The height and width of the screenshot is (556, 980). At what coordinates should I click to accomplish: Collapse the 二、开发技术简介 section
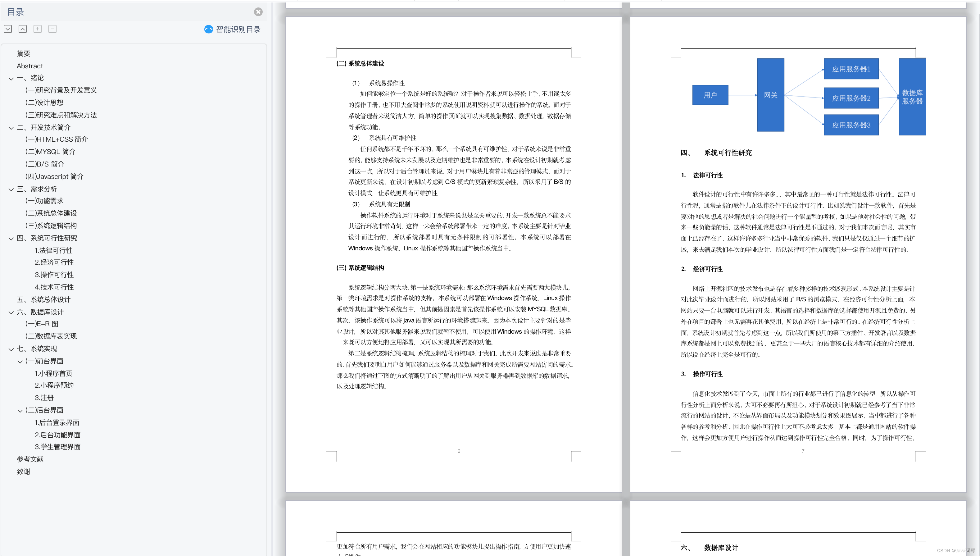pos(11,128)
